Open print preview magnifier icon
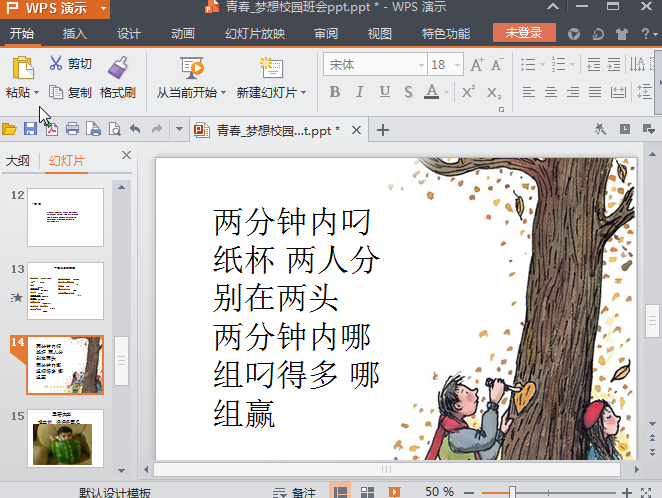Viewport: 662px width, 498px height. (114, 129)
